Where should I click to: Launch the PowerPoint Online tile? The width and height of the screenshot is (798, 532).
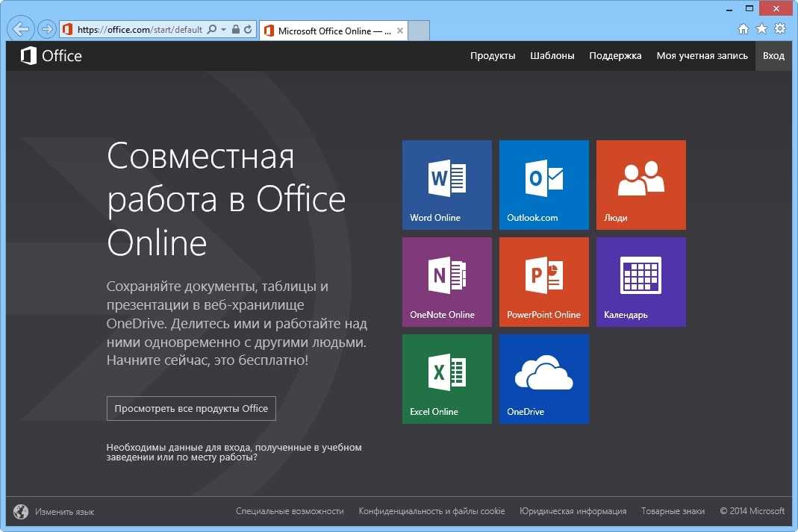coord(543,282)
